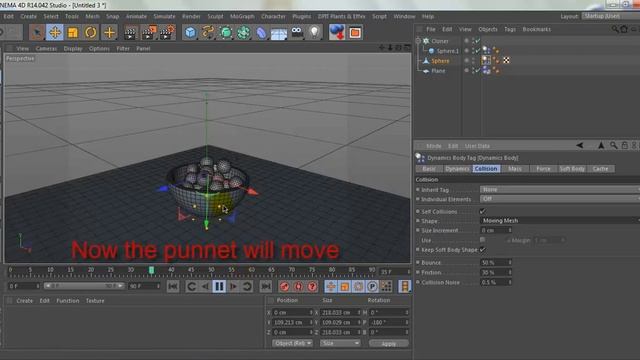Activate the Rotate tool
The width and height of the screenshot is (640, 360).
(91, 32)
